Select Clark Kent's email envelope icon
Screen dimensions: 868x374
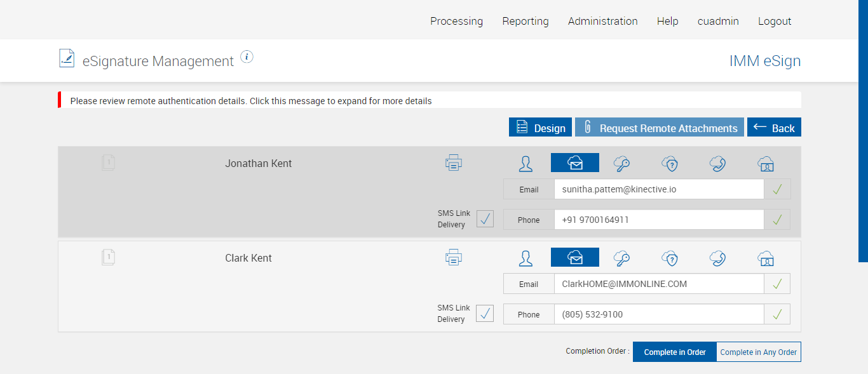(x=574, y=257)
